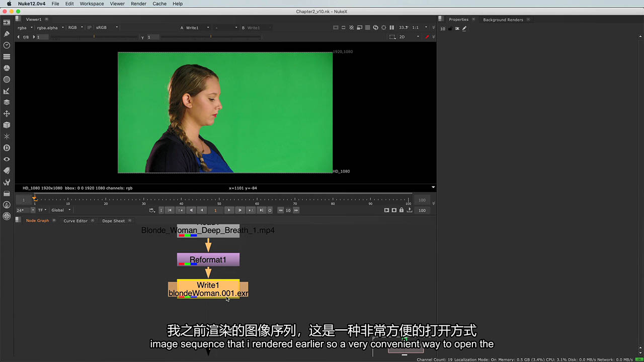The width and height of the screenshot is (644, 362).
Task: Adjust the viewer gamma Y slider
Action: [x=211, y=37]
